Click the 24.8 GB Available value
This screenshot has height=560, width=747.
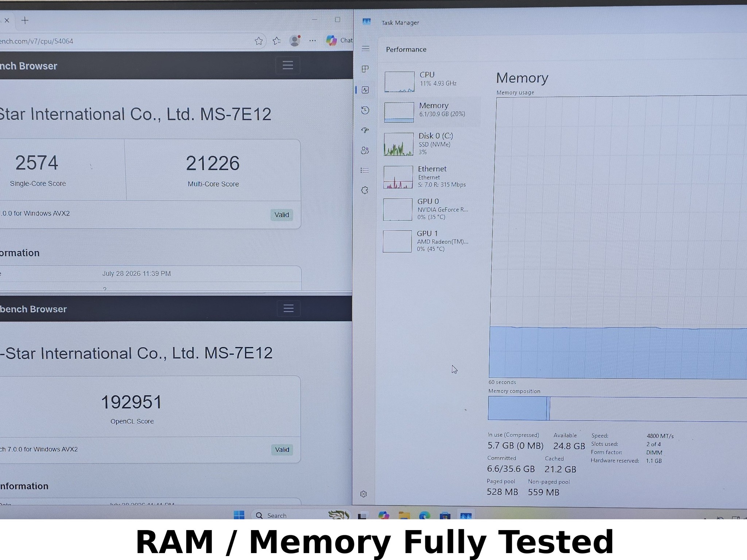(569, 446)
